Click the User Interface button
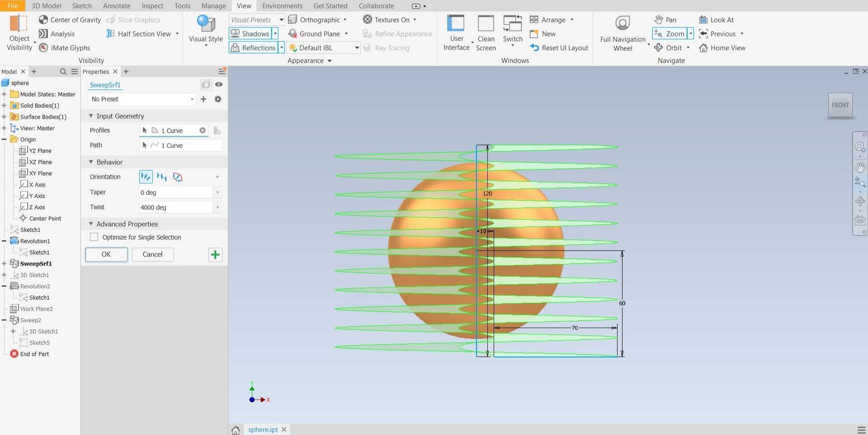Viewport: 868px width, 435px height. [456, 33]
